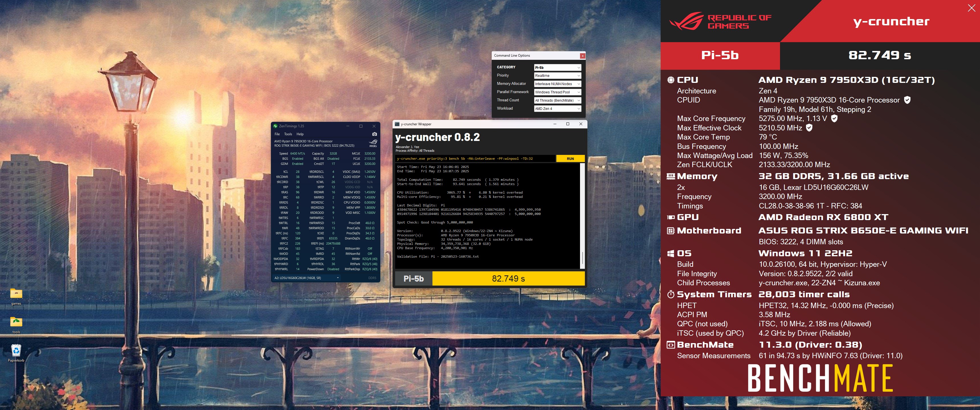
Task: Click the shield icon after 5210.50 MHz
Action: coord(809,128)
